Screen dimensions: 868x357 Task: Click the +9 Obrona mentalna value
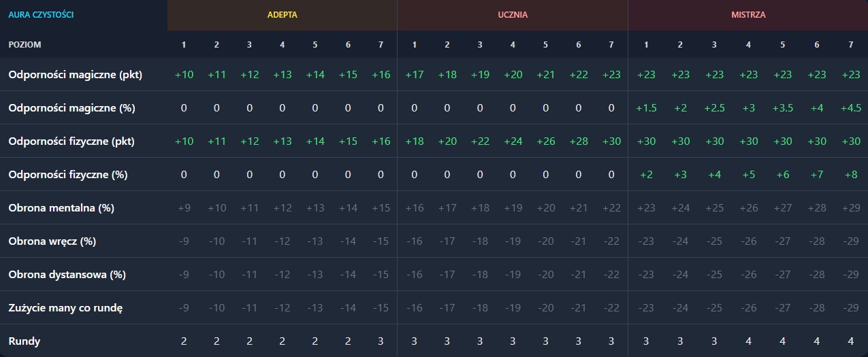click(184, 208)
